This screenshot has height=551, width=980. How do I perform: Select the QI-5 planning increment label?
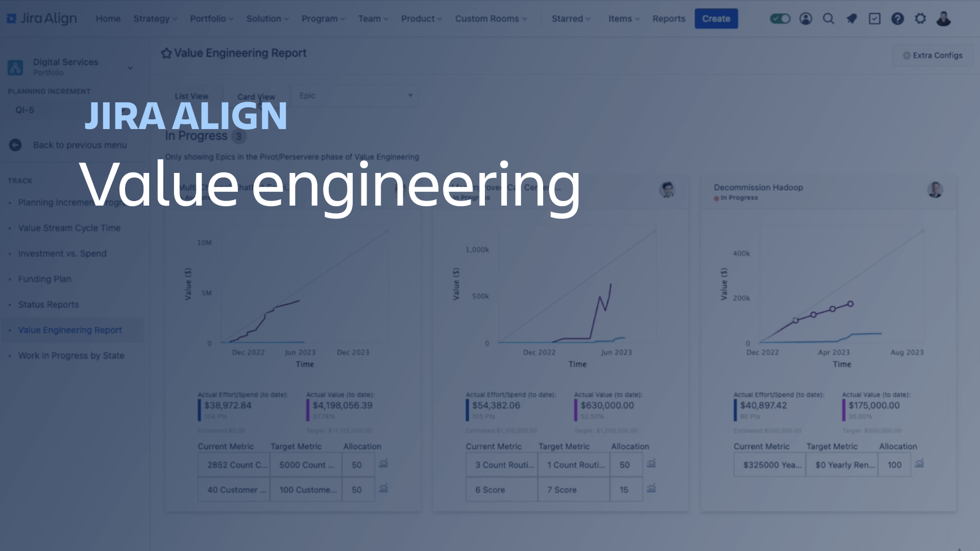pos(24,109)
